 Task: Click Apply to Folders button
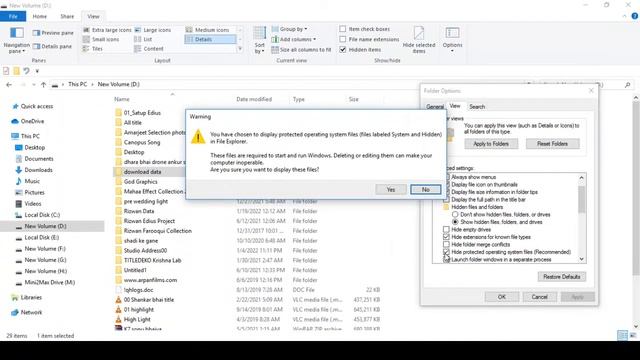click(491, 144)
